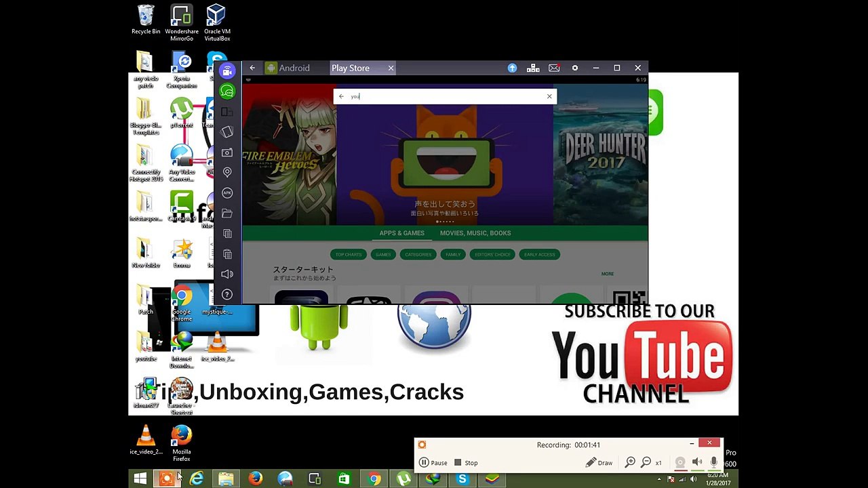The width and height of the screenshot is (868, 488).
Task: Open Skype from the taskbar
Action: [462, 479]
